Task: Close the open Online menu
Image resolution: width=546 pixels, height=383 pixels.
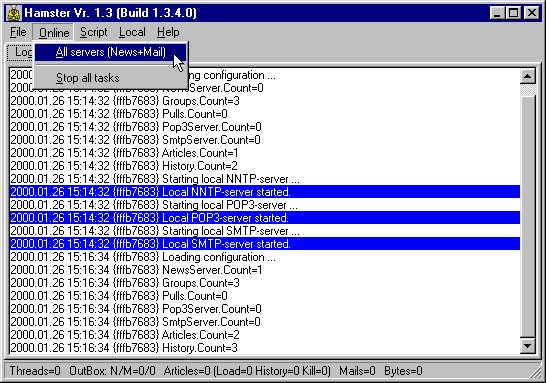Action: (54, 33)
